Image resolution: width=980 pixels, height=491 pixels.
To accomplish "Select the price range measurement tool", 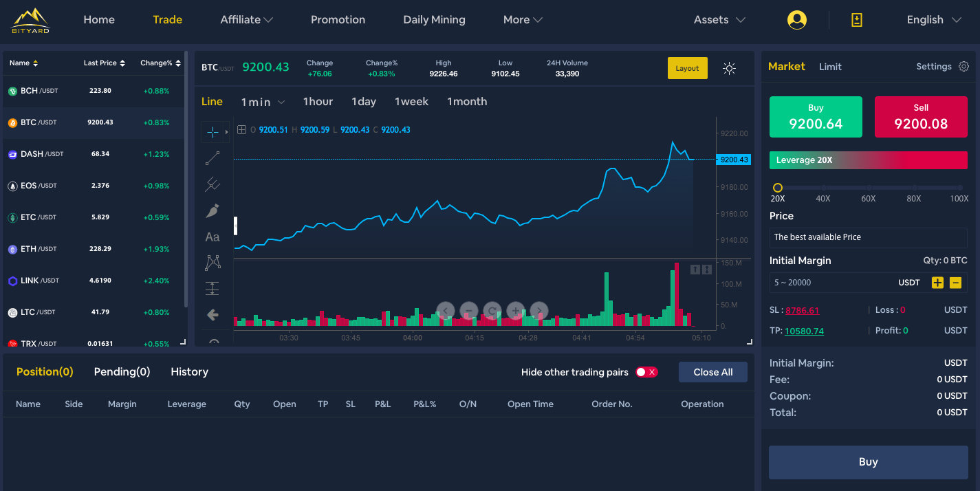I will [213, 289].
